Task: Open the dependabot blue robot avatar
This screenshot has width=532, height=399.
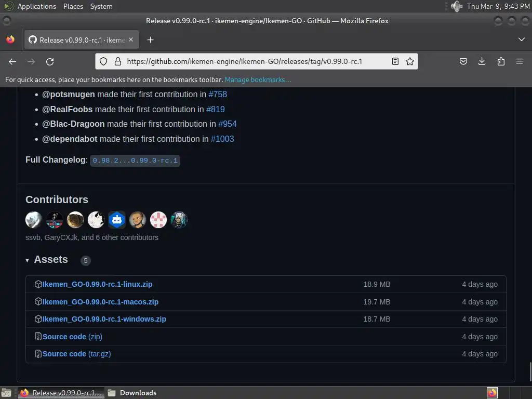Action: 117,220
